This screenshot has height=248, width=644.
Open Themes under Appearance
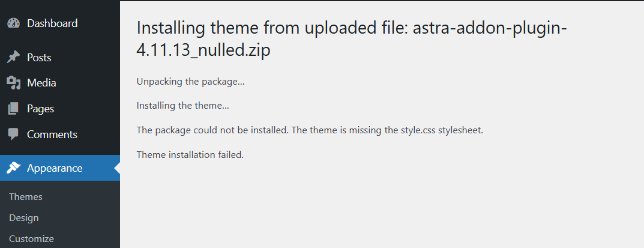26,197
